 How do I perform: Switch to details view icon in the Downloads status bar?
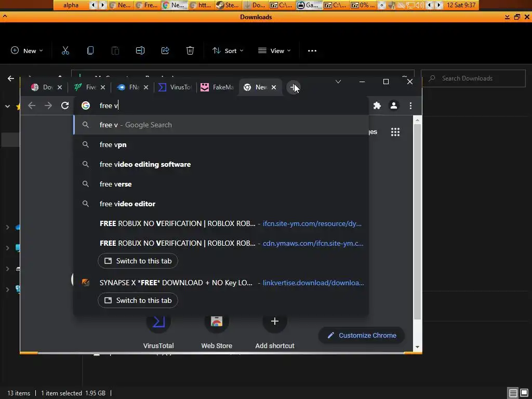click(513, 393)
